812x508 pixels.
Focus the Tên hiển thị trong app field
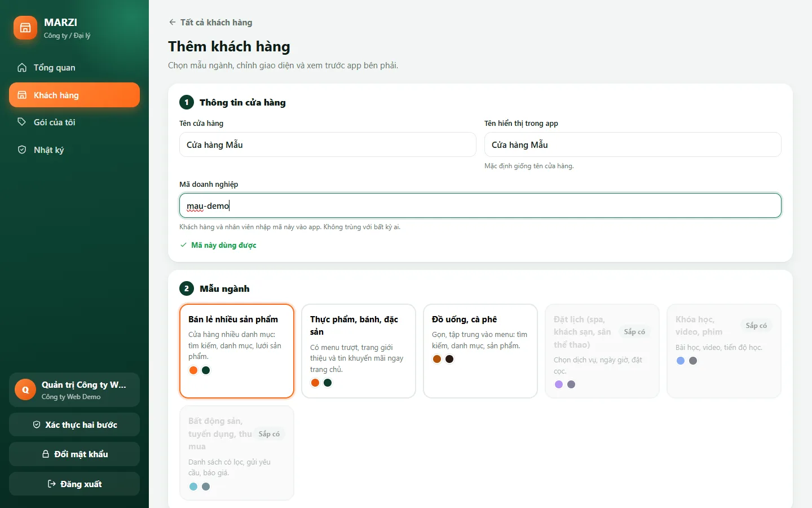pyautogui.click(x=633, y=144)
